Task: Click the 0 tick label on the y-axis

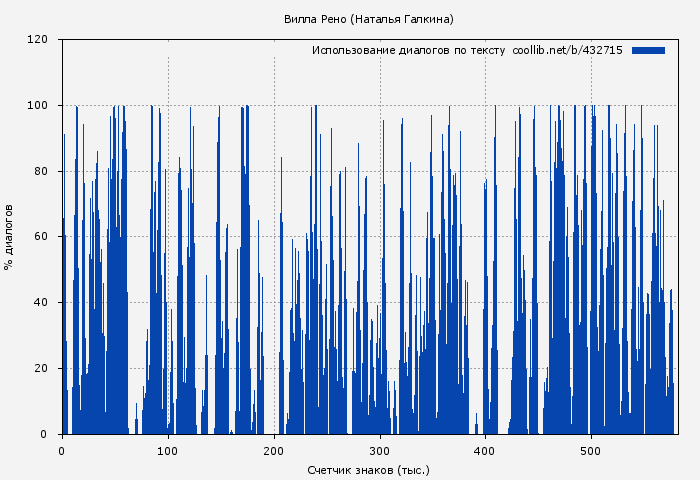Action: [x=44, y=434]
